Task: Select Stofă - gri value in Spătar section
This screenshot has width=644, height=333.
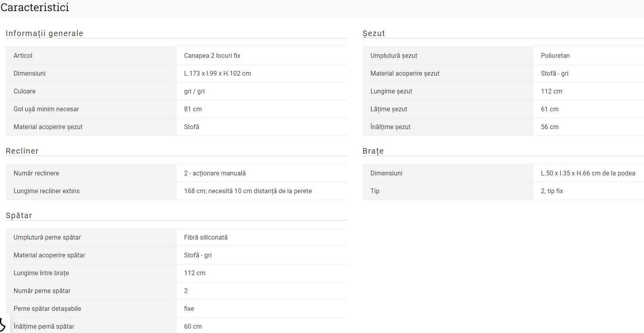Action: [198, 255]
